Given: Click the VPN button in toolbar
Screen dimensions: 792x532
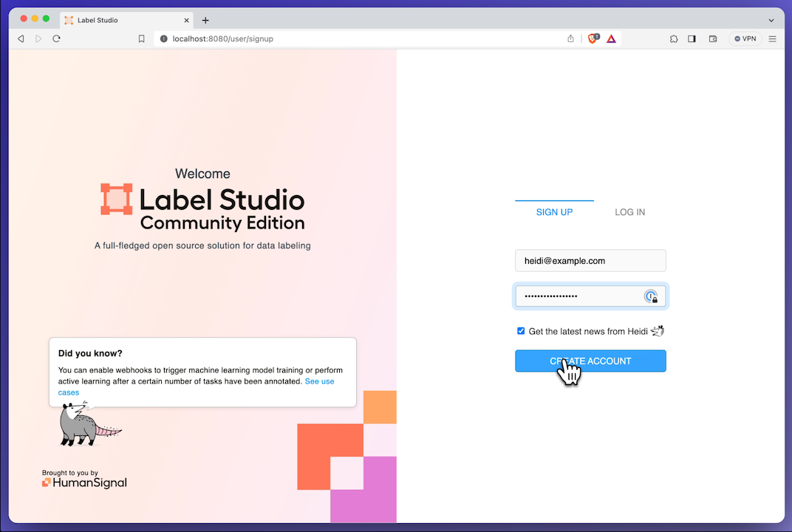Looking at the screenshot, I should [745, 39].
